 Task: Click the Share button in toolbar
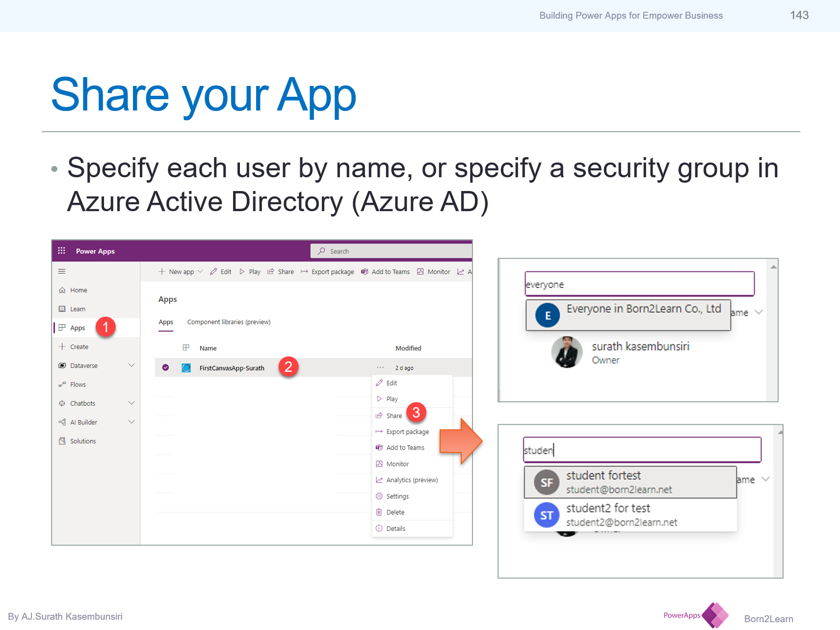coord(280,272)
